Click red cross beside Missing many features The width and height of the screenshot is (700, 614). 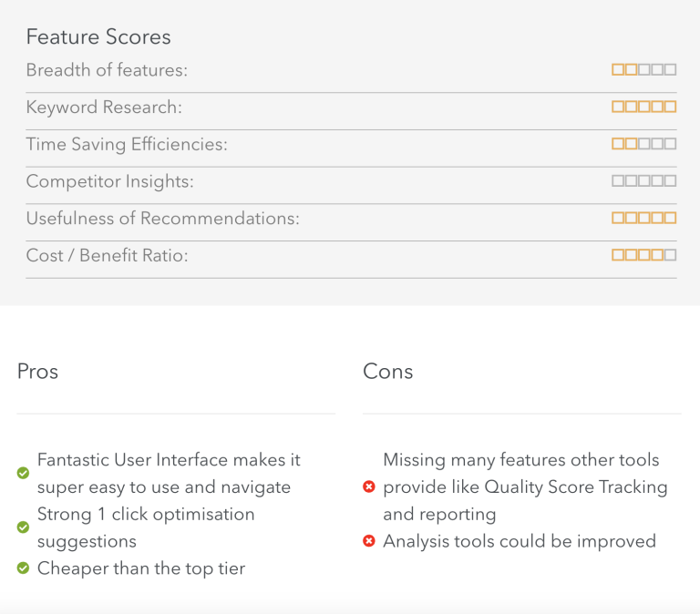tap(369, 486)
